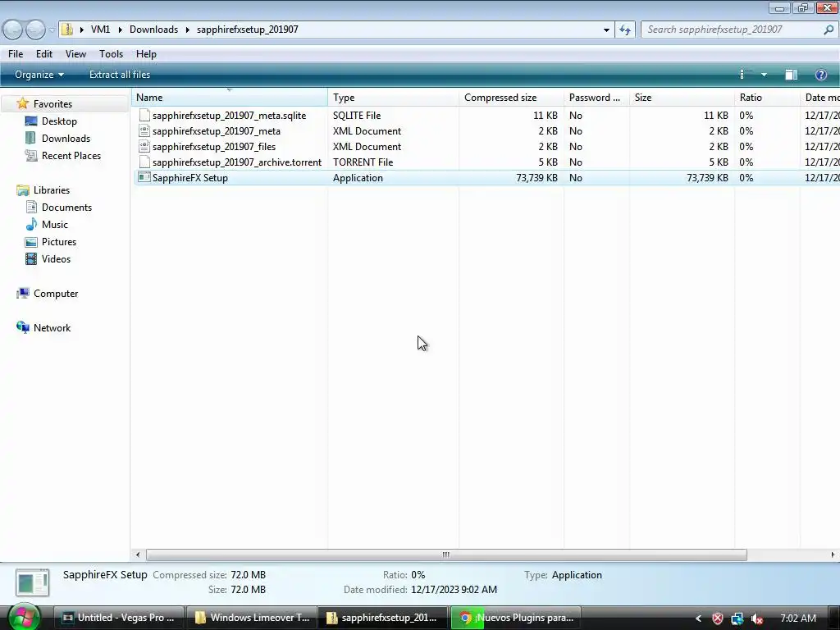Click the horizontal scrollbar thumb
Viewport: 840px width, 630px height.
(446, 555)
